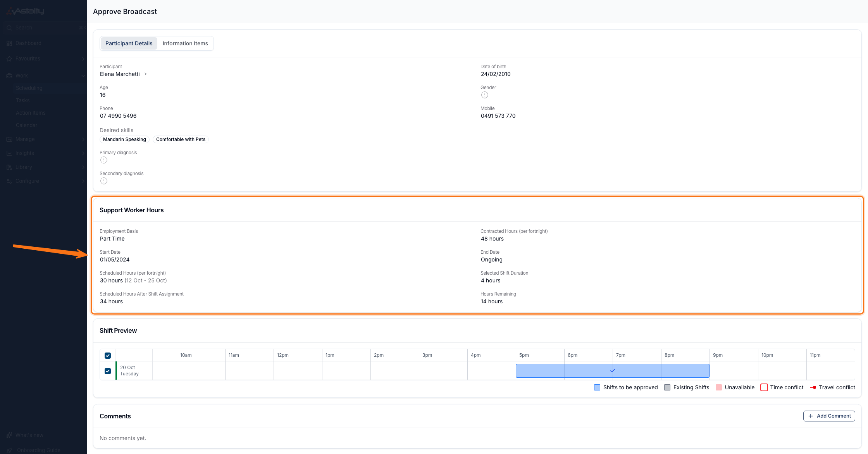Collapse the Work section chevron
The width and height of the screenshot is (868, 454).
point(83,76)
